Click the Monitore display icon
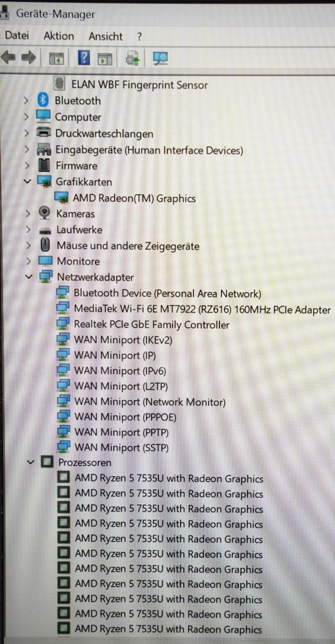Viewport: 335px width, 644px height. coord(45,261)
